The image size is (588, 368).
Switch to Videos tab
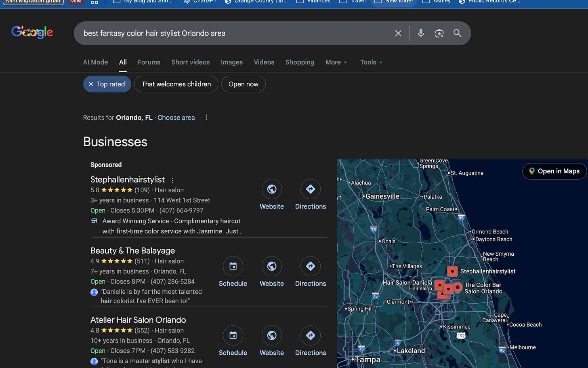(264, 62)
